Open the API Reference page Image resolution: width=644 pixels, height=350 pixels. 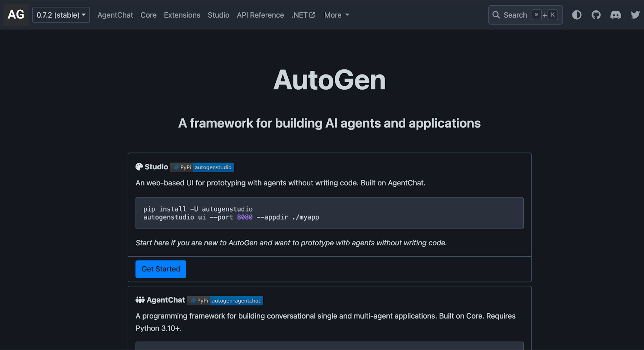(260, 15)
